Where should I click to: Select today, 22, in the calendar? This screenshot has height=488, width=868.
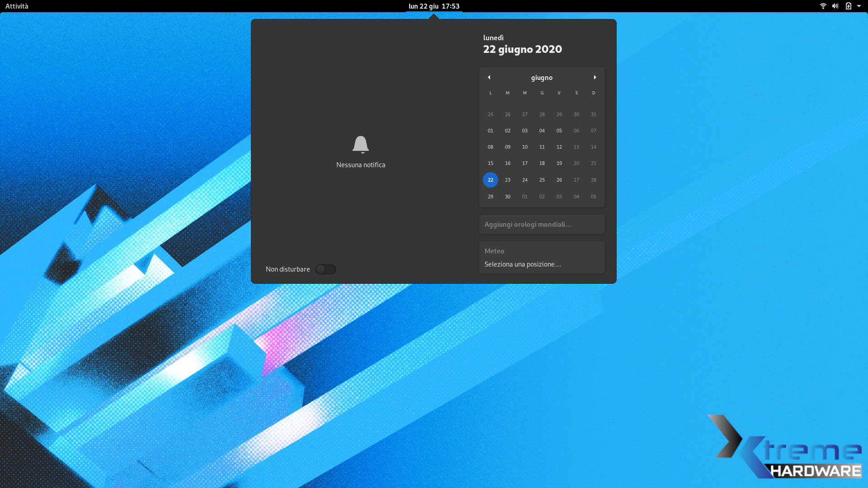pos(491,180)
